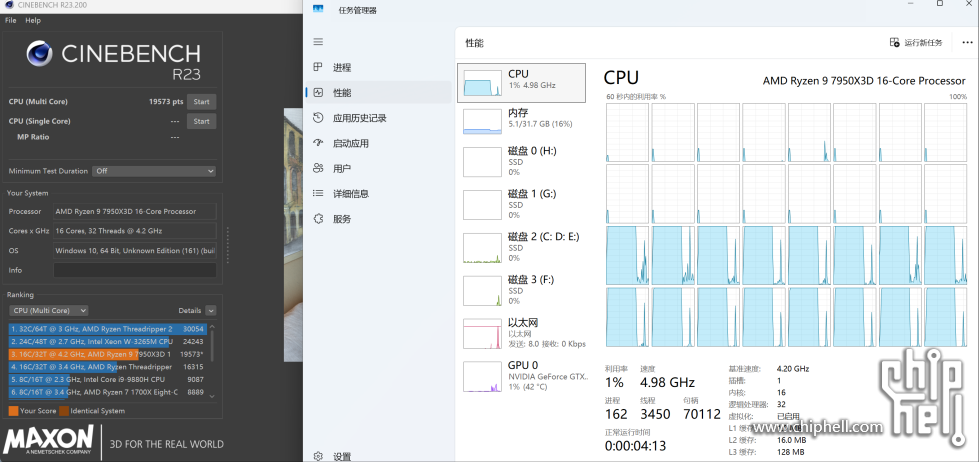Open Startup apps (启动应用) tab

(378, 143)
